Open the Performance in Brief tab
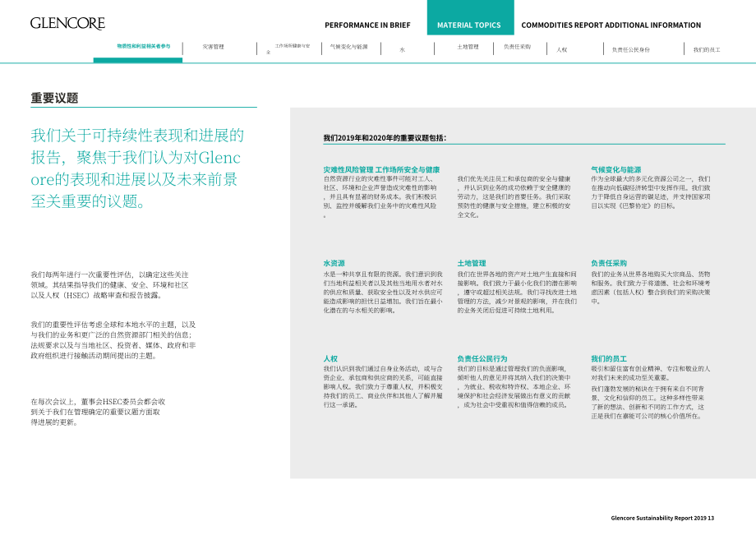This screenshot has width=756, height=535. point(367,25)
